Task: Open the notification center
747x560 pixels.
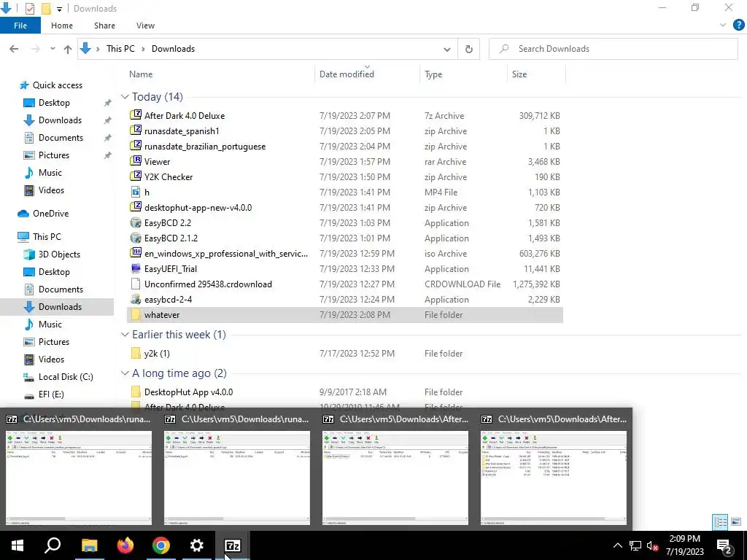Action: (x=724, y=545)
